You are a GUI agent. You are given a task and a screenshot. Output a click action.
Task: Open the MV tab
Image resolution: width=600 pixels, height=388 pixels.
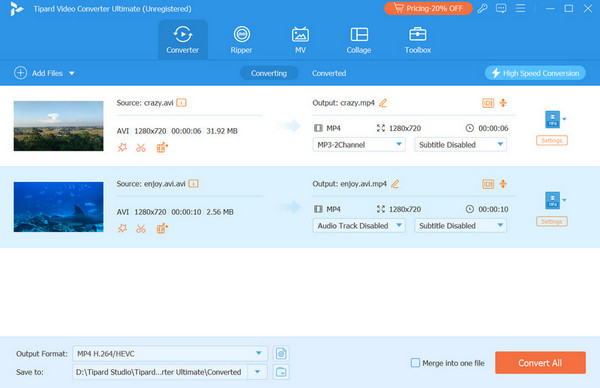300,40
